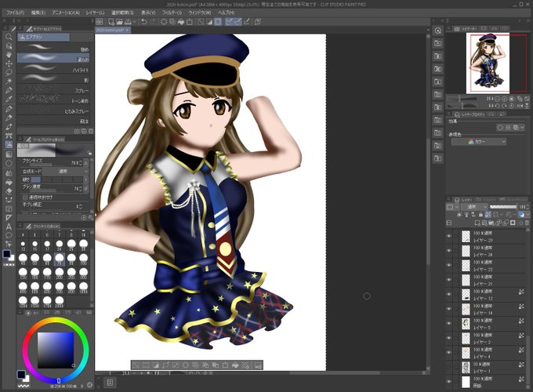Hide レイヤー 5 with its eye icon
The height and width of the screenshot is (392, 533).
click(x=449, y=324)
